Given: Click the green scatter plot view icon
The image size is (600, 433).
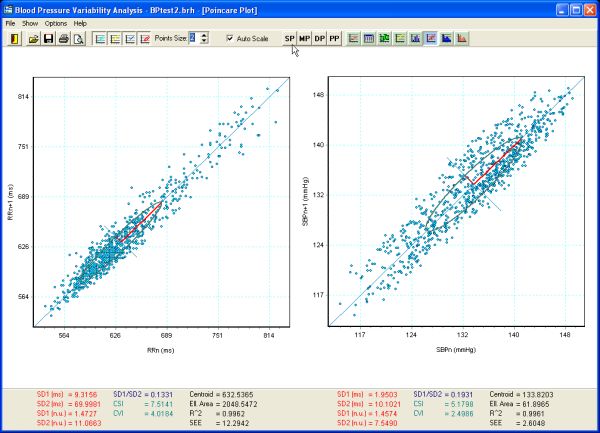Looking at the screenshot, I should [x=383, y=39].
